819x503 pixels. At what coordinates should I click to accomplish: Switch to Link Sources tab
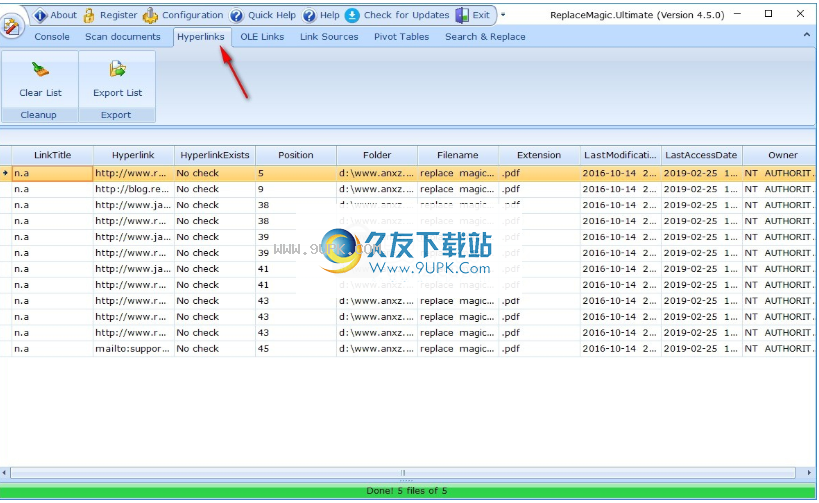329,37
